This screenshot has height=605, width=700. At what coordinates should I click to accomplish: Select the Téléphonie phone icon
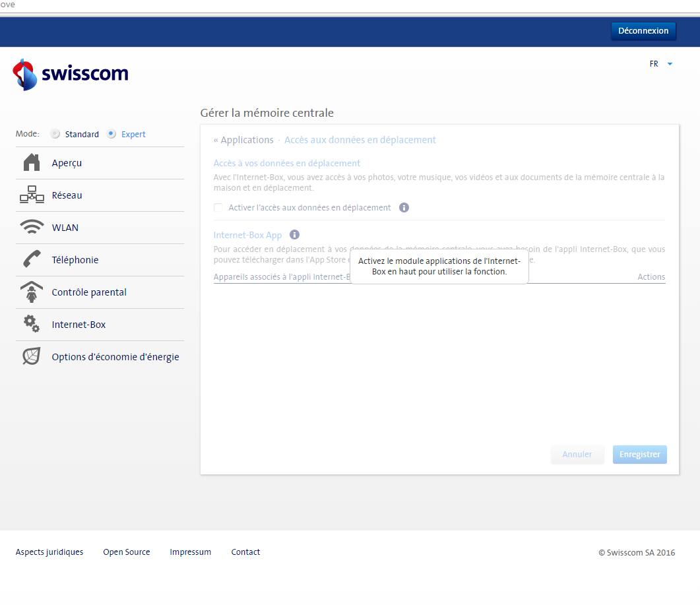[x=31, y=259]
